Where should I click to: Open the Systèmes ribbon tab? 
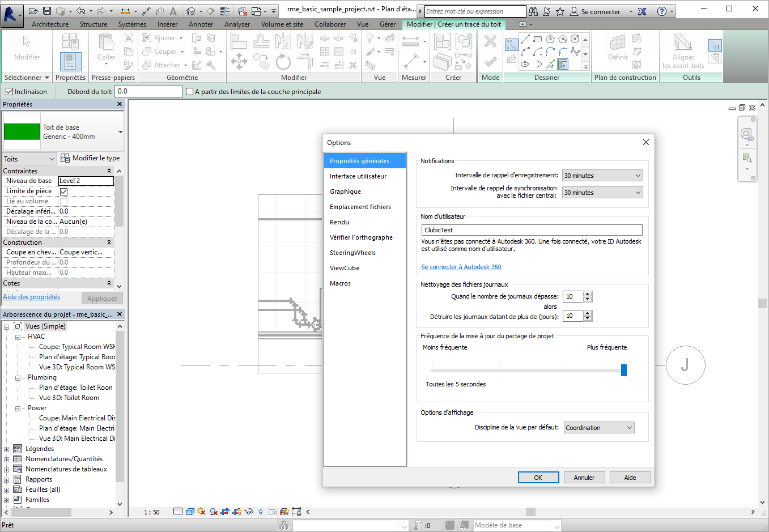(132, 24)
